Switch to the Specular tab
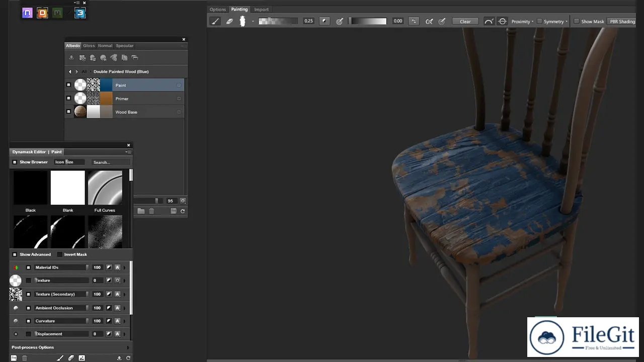644x362 pixels. pyautogui.click(x=125, y=46)
